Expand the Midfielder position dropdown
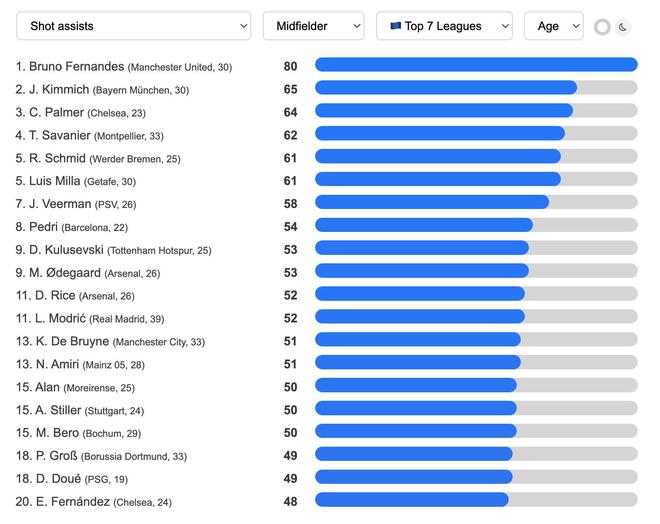 pos(313,26)
